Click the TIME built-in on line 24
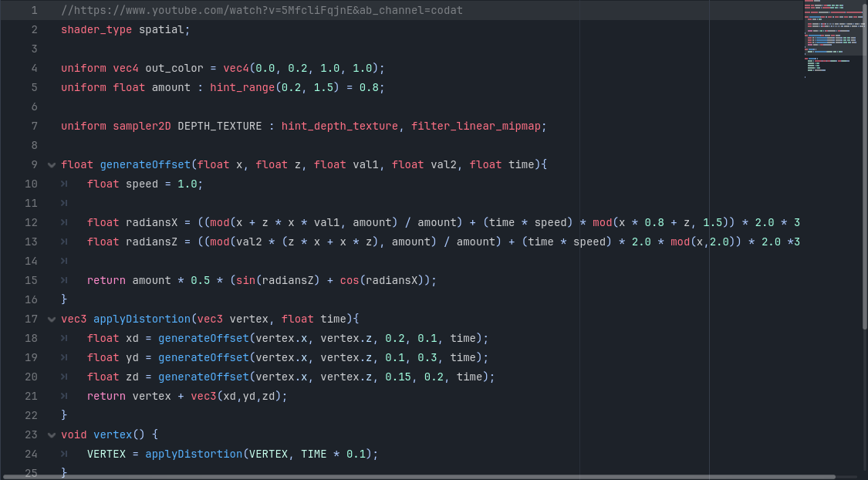Screen dimensions: 868x480 click(x=313, y=454)
